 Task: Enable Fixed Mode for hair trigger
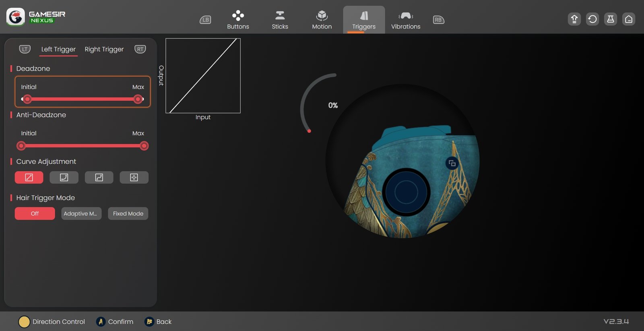(x=128, y=213)
